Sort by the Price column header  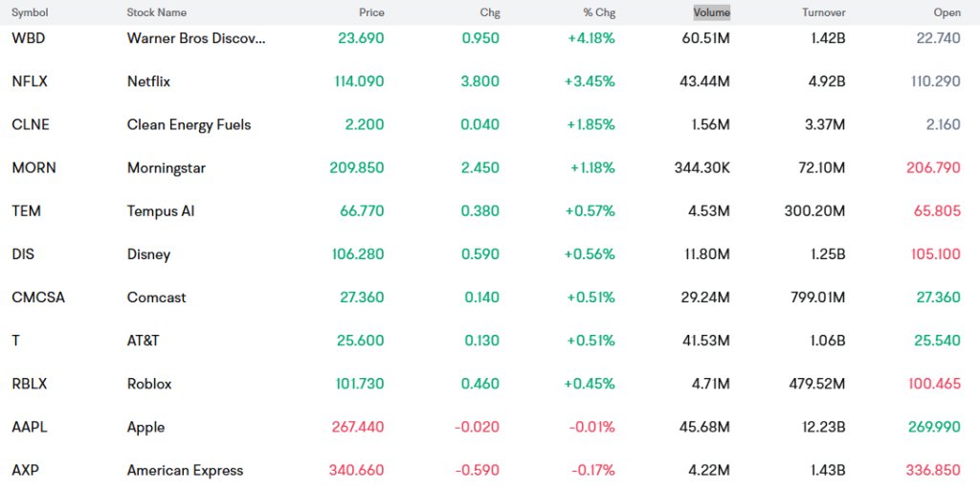(371, 12)
